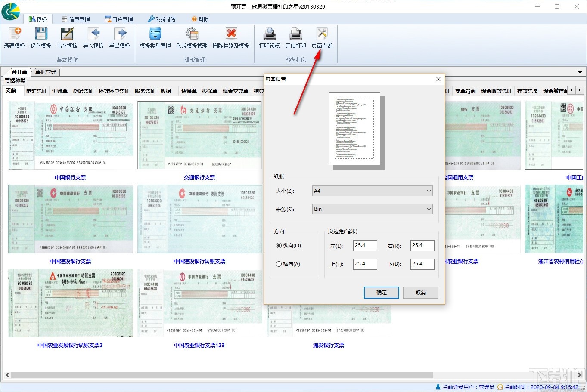587x392 pixels.
Task: Click the left margin 左(L) input field
Action: [365, 246]
